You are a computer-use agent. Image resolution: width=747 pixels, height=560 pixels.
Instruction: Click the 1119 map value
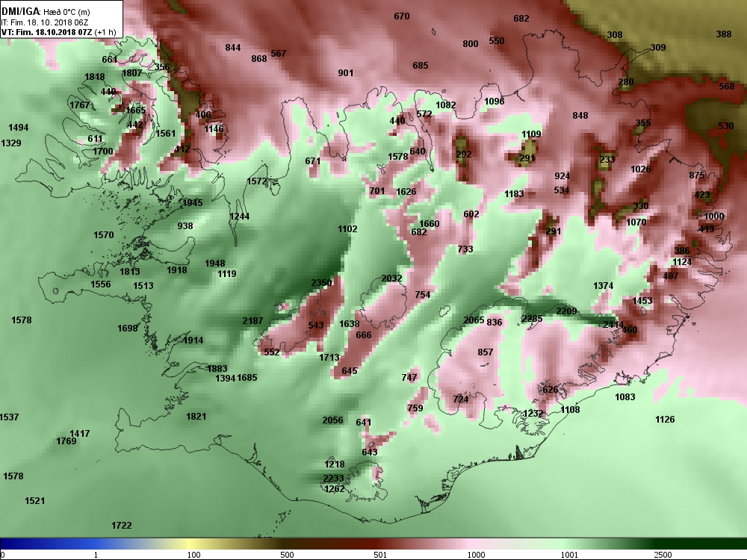click(x=227, y=274)
